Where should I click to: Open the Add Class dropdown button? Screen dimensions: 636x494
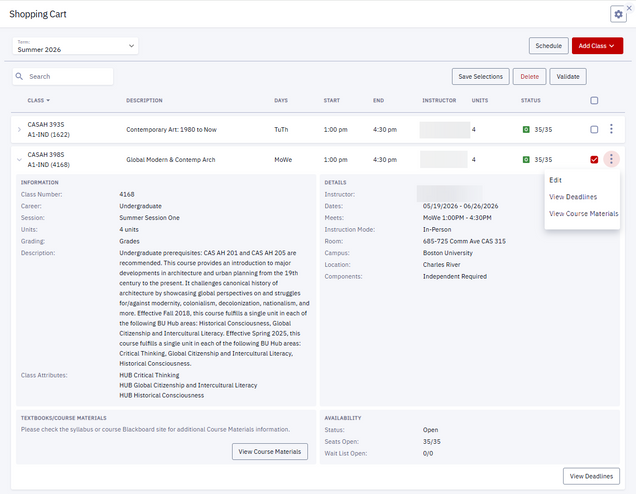coord(597,46)
